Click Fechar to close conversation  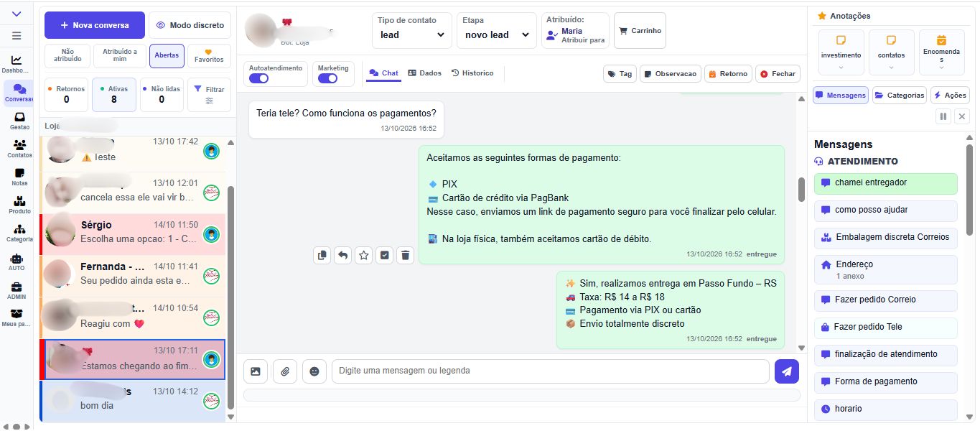pos(778,73)
